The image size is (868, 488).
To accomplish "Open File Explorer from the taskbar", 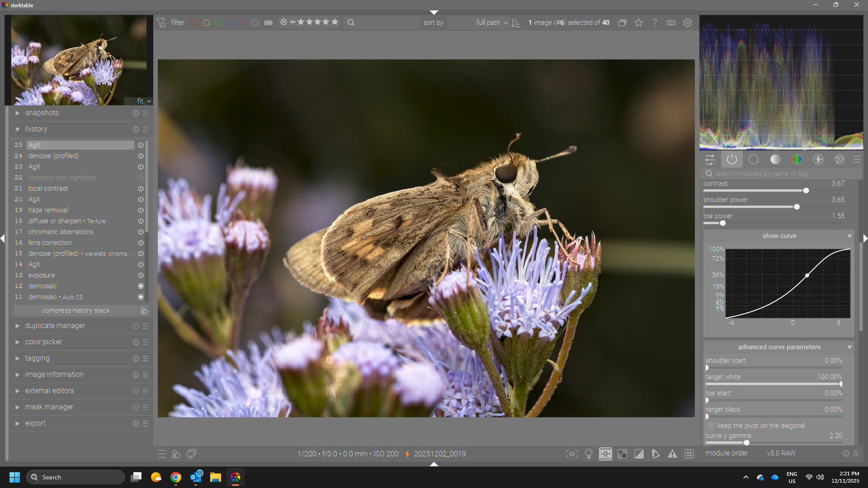I will pyautogui.click(x=215, y=477).
